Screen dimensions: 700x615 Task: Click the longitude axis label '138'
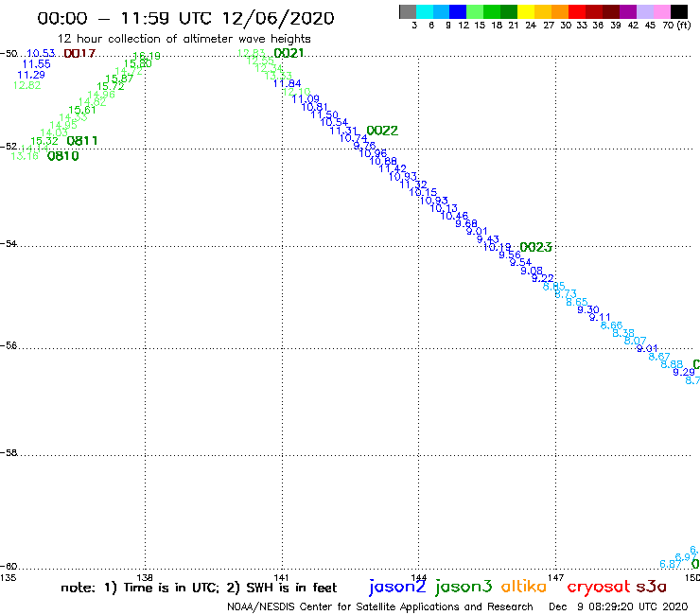tap(145, 577)
